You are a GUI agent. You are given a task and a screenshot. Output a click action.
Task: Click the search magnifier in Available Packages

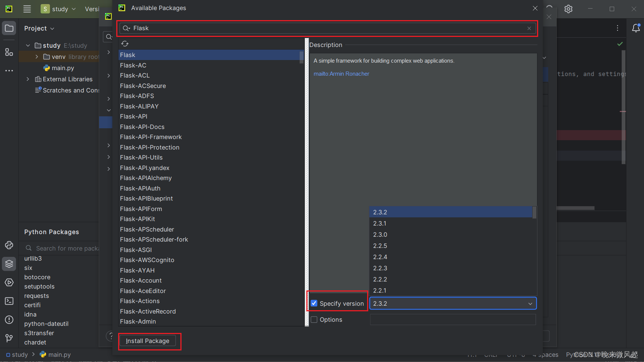[126, 28]
